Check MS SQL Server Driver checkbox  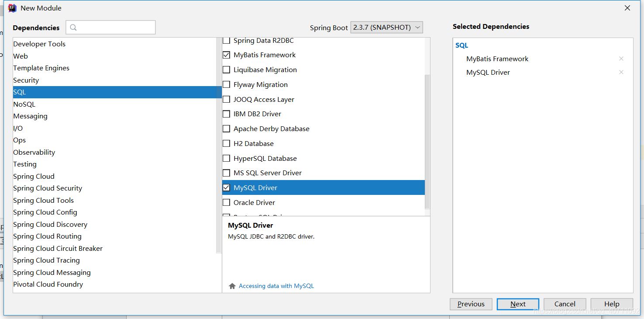click(x=226, y=173)
